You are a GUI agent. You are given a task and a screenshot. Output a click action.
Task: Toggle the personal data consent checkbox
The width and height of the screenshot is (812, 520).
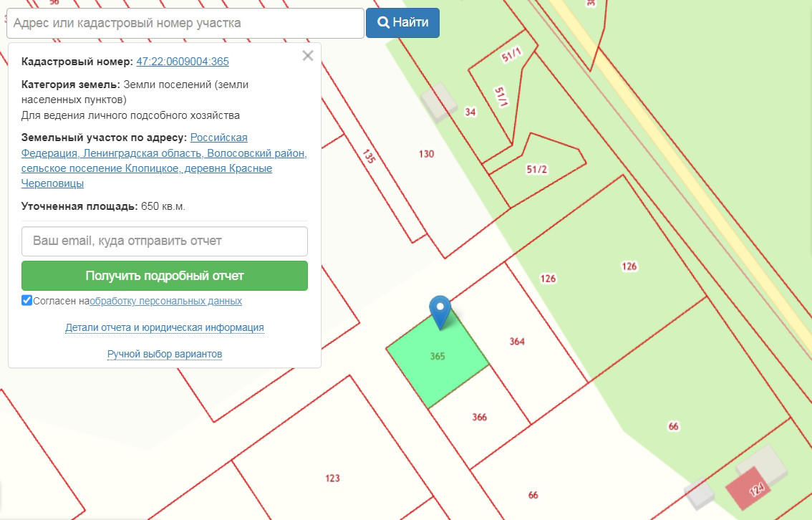(27, 300)
